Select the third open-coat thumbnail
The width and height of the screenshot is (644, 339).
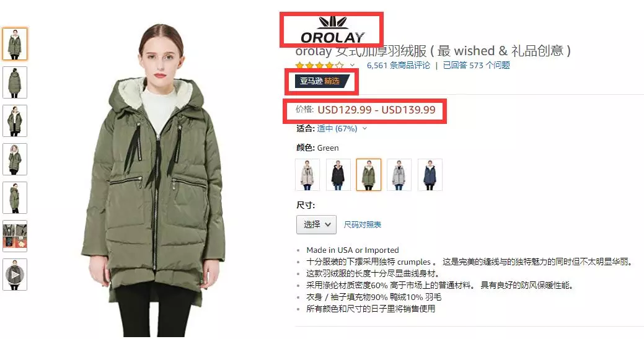[15, 121]
